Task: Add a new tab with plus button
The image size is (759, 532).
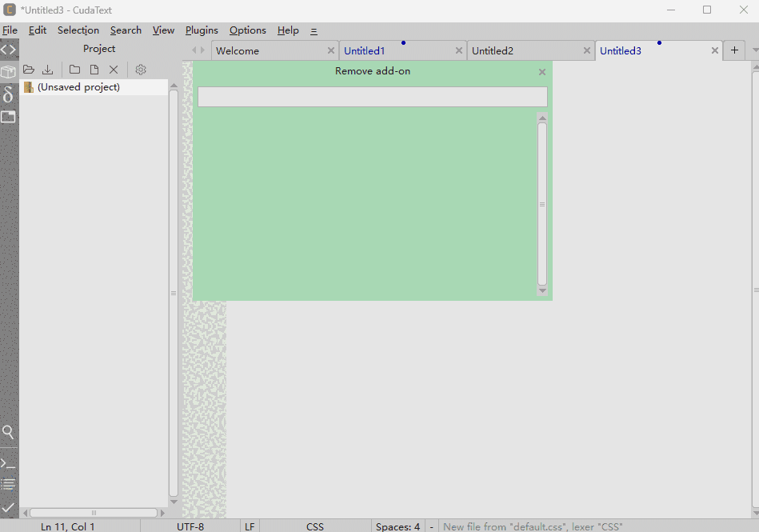Action: pos(734,50)
